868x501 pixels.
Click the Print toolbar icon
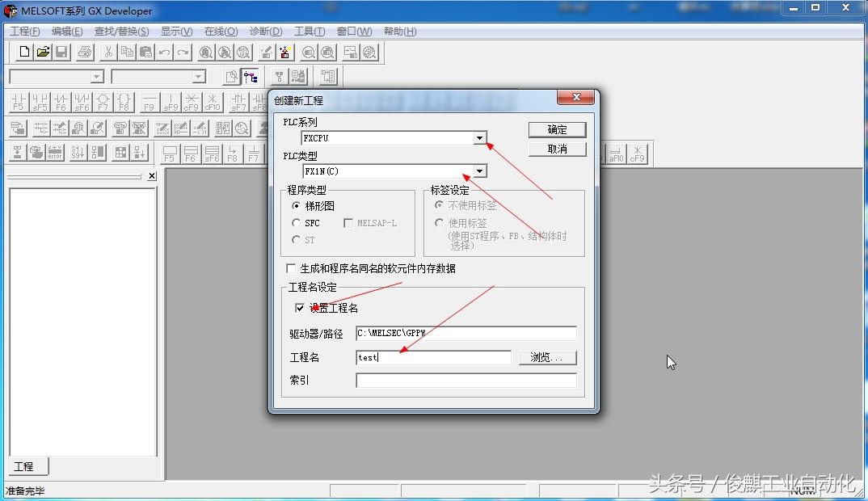pos(85,52)
